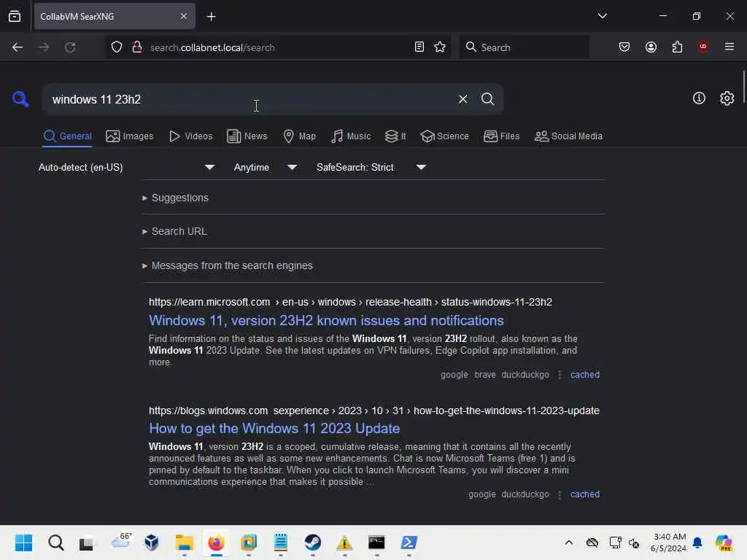Show hidden system tray icons chevron
Viewport: 747px width, 560px height.
tap(569, 542)
